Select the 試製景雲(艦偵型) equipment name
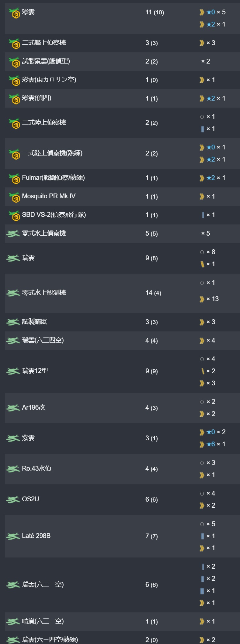 tap(46, 61)
